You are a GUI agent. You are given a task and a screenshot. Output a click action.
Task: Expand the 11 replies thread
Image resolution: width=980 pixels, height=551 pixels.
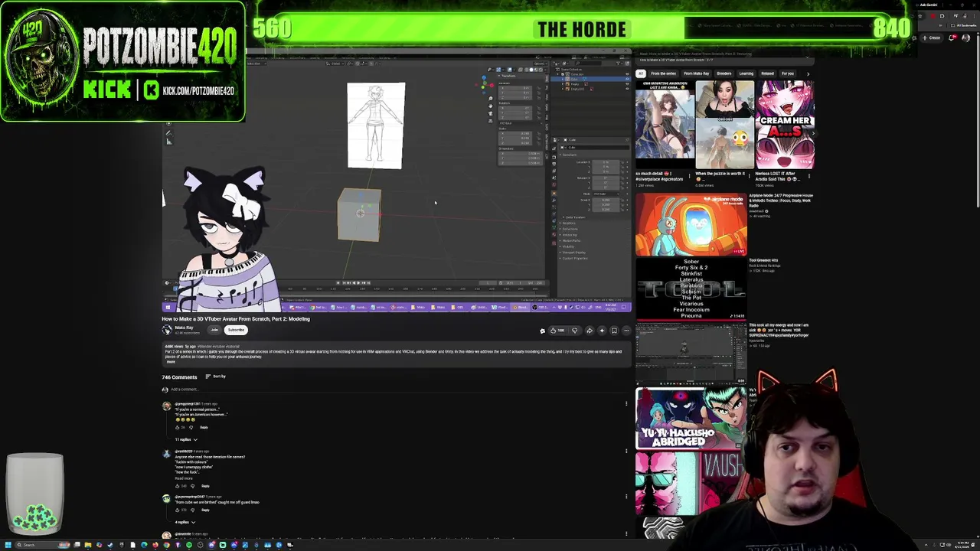coord(186,439)
